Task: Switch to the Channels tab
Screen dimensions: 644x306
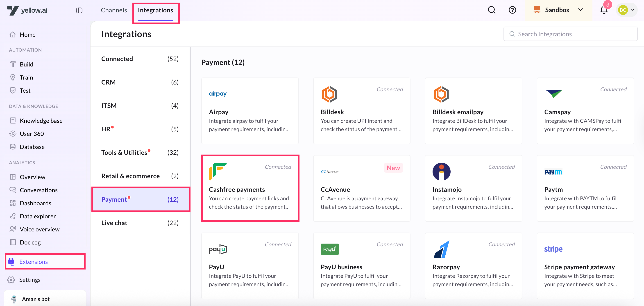Action: (114, 10)
